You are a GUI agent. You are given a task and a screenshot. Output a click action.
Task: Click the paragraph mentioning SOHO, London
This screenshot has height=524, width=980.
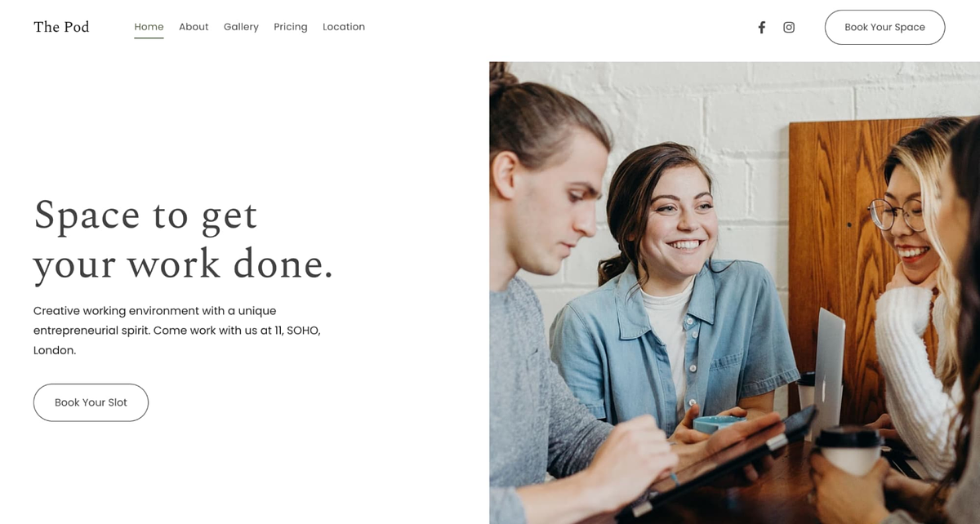tap(177, 331)
